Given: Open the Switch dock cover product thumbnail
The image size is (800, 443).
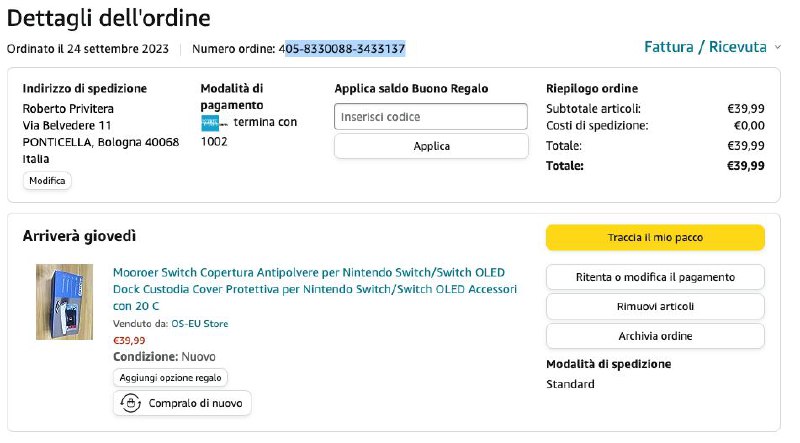Looking at the screenshot, I should [64, 302].
